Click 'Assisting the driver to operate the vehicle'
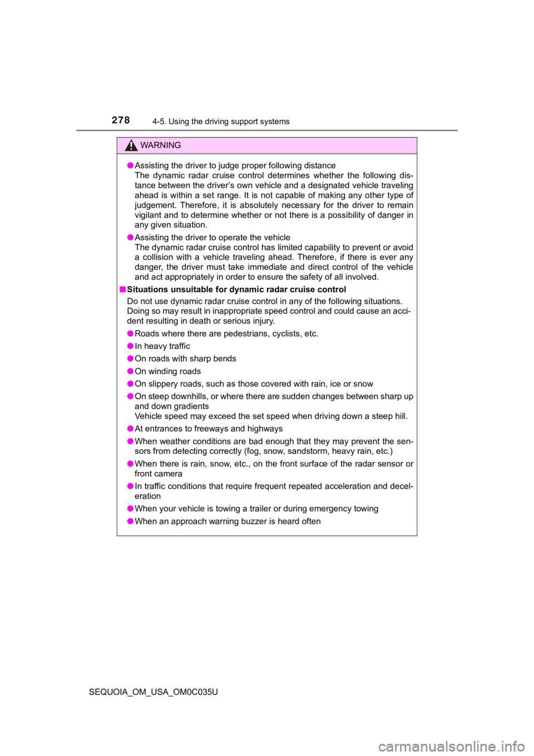The width and height of the screenshot is (534, 756). tap(212, 237)
